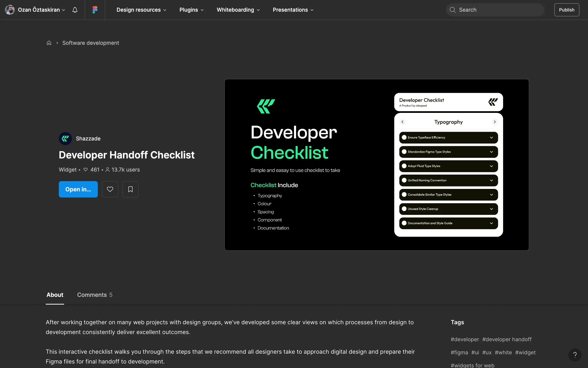Click Colour bullet in Checklist Include
This screenshot has width=588, height=368.
click(x=264, y=204)
